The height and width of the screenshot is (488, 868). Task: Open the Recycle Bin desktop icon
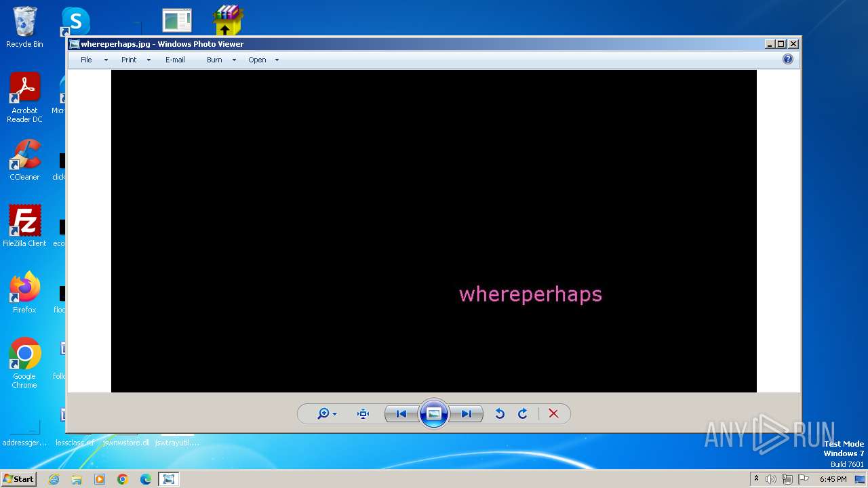click(24, 27)
